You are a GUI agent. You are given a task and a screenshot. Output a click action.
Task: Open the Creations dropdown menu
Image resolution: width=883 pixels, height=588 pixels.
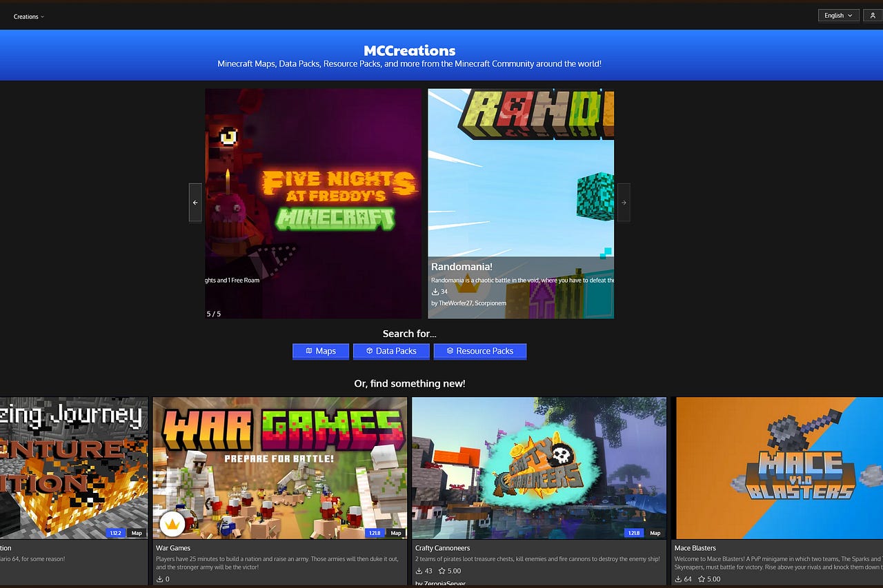coord(28,17)
